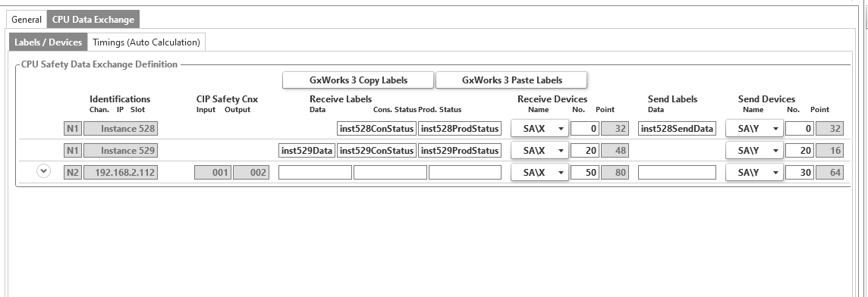Screen dimensions: 868x297
Task: Open Timings (Auto Calculation) tab
Action: [x=146, y=42]
